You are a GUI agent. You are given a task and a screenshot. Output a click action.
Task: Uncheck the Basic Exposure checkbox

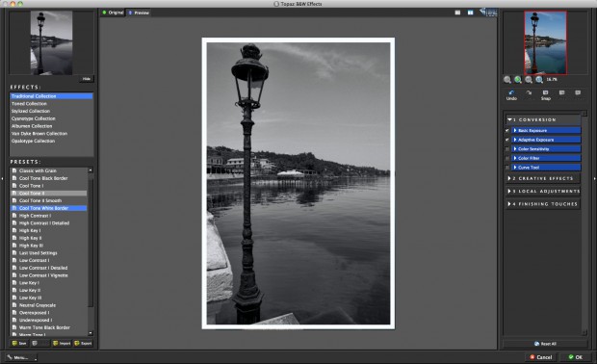[x=507, y=131]
